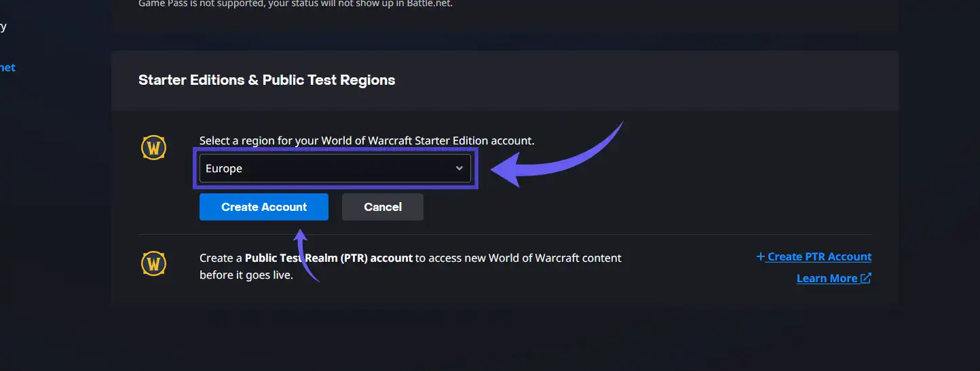This screenshot has width=980, height=371.
Task: Click the blue Create Account button
Action: tap(264, 207)
